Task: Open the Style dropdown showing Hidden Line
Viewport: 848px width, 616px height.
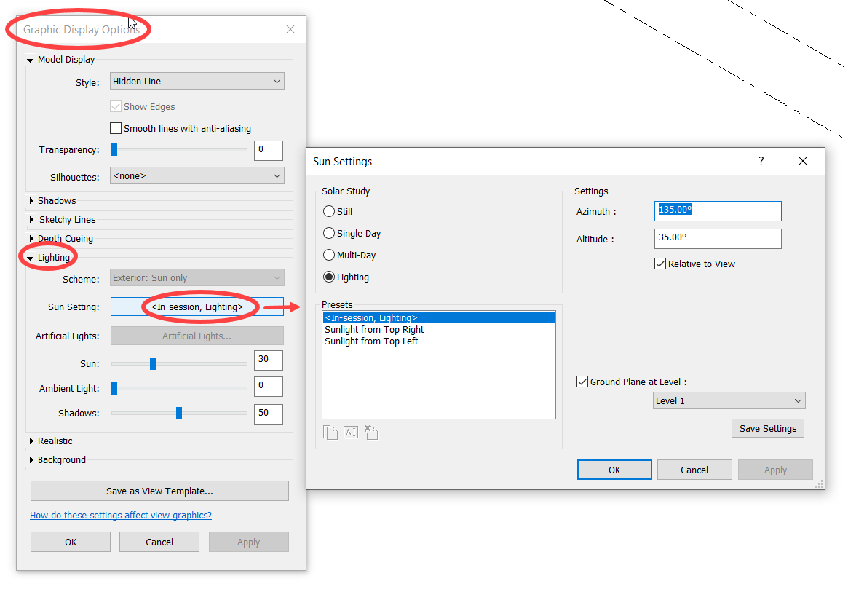Action: point(197,81)
